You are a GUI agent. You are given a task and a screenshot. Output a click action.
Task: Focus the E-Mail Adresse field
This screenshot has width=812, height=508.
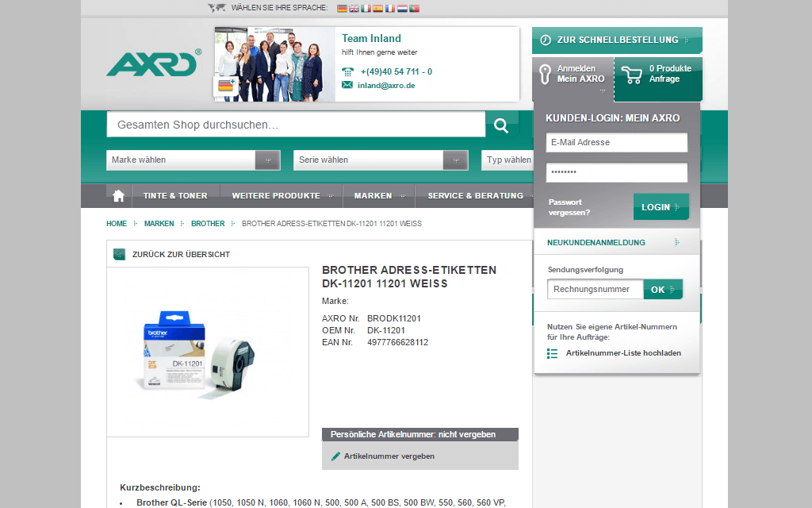coord(617,143)
